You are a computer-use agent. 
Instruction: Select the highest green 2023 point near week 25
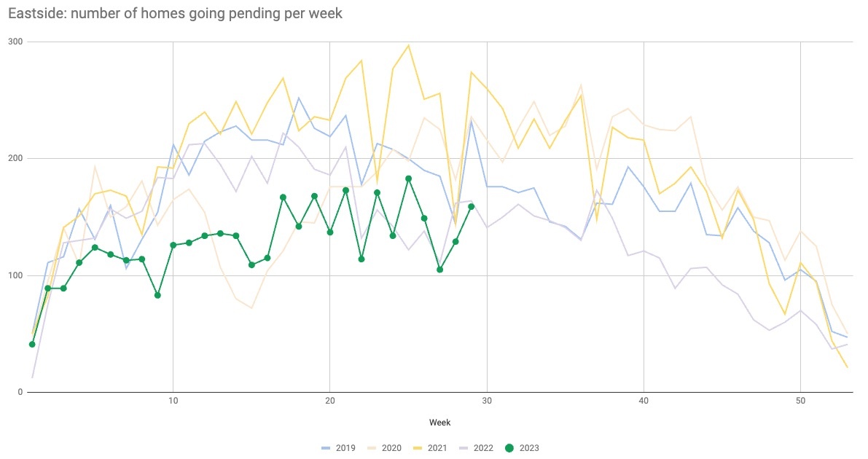(x=409, y=178)
